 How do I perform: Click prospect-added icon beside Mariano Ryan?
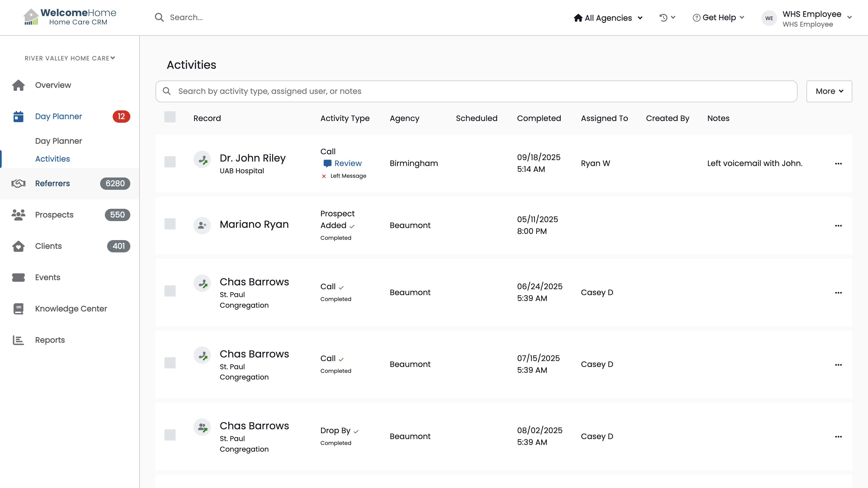[202, 225]
